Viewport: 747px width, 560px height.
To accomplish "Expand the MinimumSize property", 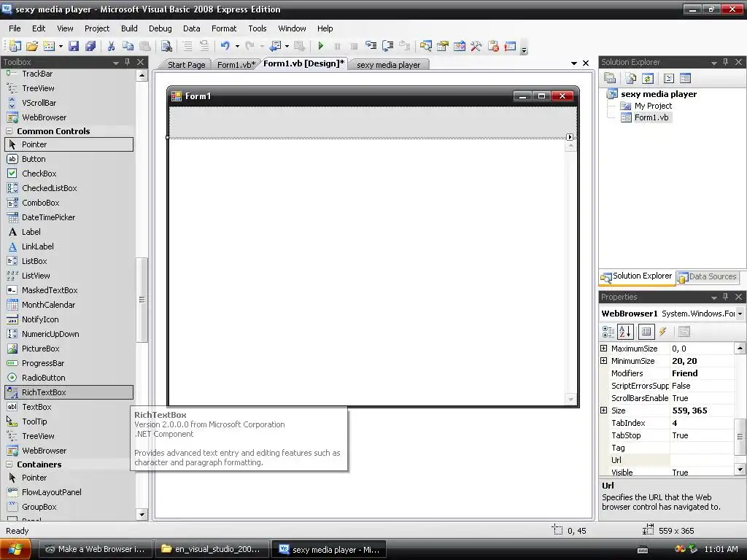I will pos(603,360).
